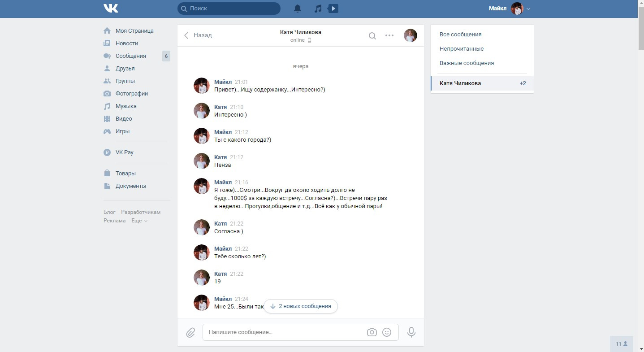Viewport: 644px width, 352px height.
Task: Open Сообщения in the sidebar
Action: (x=131, y=56)
